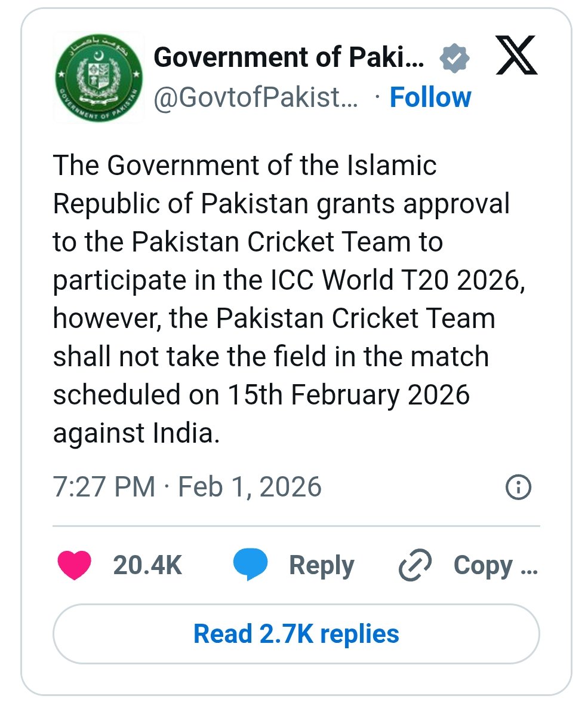Click the blue verified badge icon
This screenshot has height=705, width=588.
click(454, 59)
